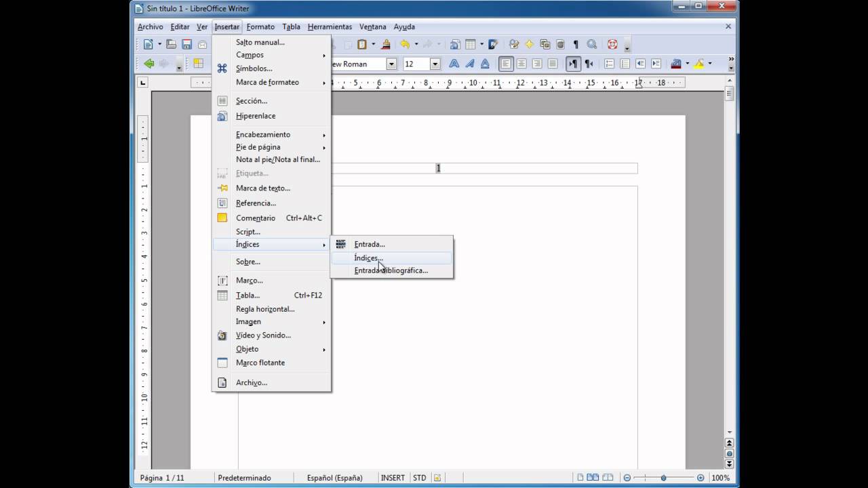Open the zoom magnifier tool
Screen dimensions: 868x488
(592, 45)
